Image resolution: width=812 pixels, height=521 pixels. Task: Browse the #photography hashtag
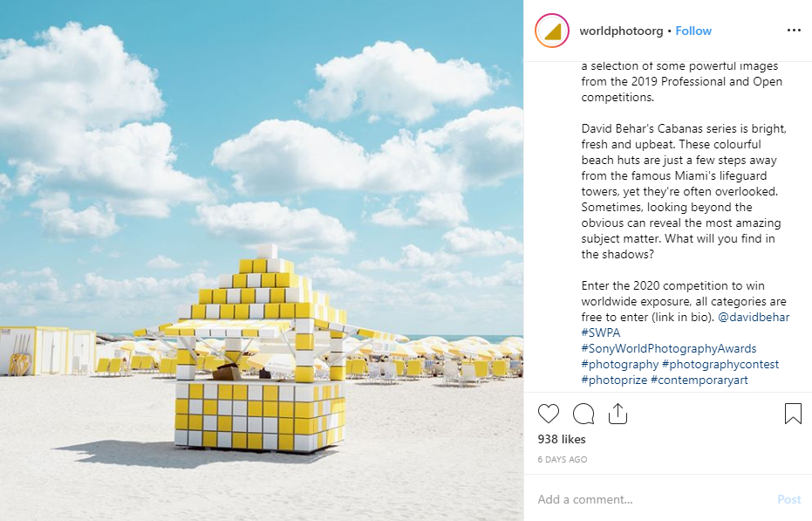pos(620,364)
